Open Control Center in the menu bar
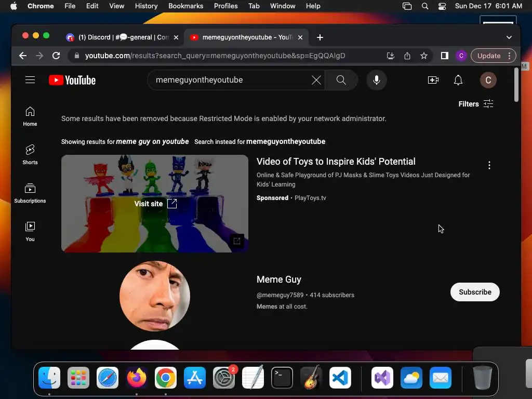The width and height of the screenshot is (532, 399). tap(442, 6)
